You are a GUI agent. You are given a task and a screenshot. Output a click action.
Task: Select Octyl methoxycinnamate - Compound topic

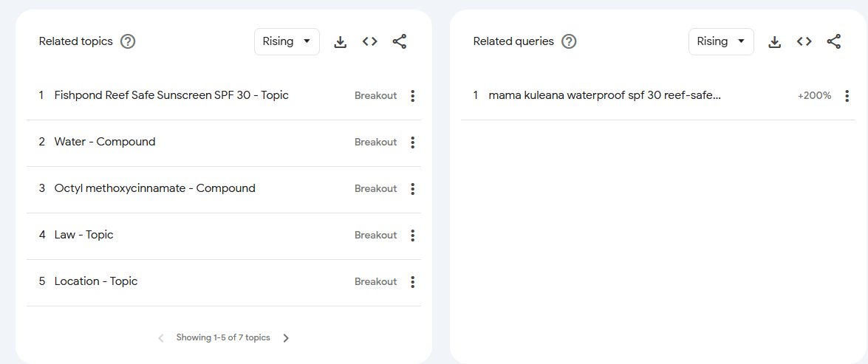[x=154, y=188]
